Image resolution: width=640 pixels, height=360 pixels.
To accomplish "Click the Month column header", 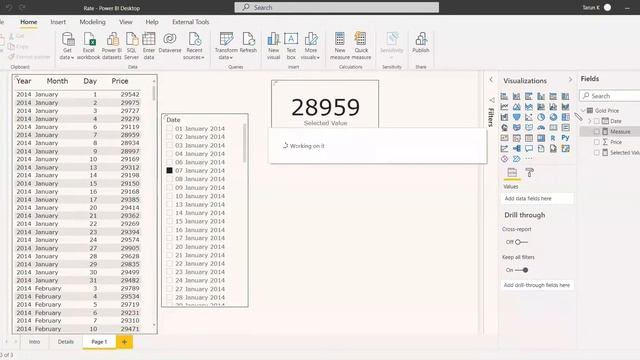I will [x=57, y=81].
